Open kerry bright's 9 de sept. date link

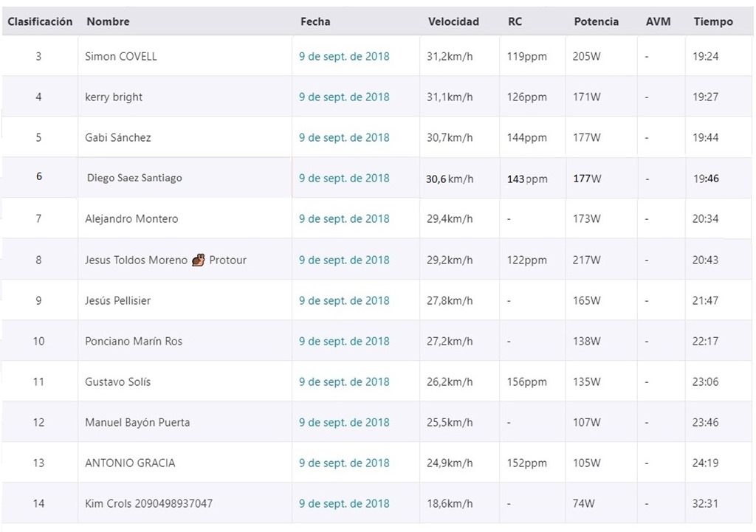[x=344, y=97]
